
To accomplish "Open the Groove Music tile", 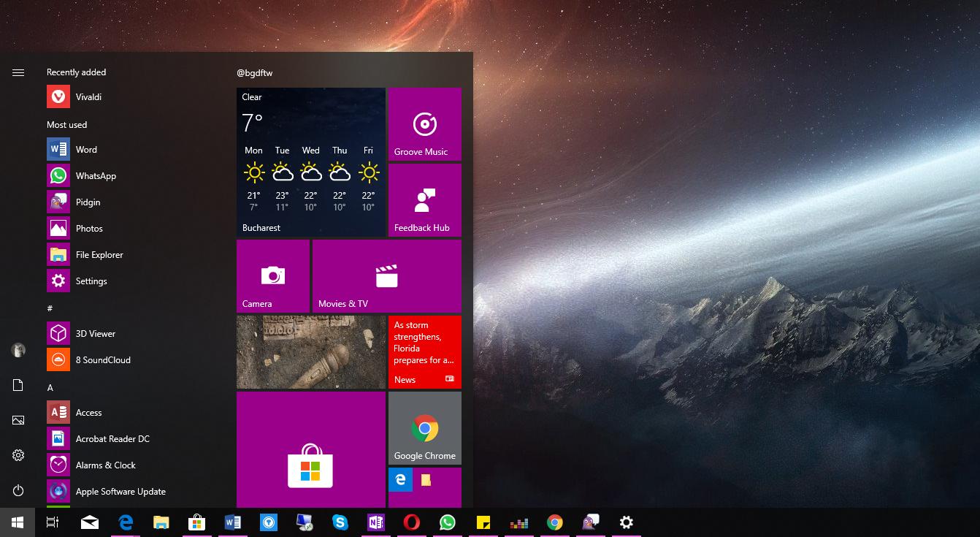I will (425, 124).
